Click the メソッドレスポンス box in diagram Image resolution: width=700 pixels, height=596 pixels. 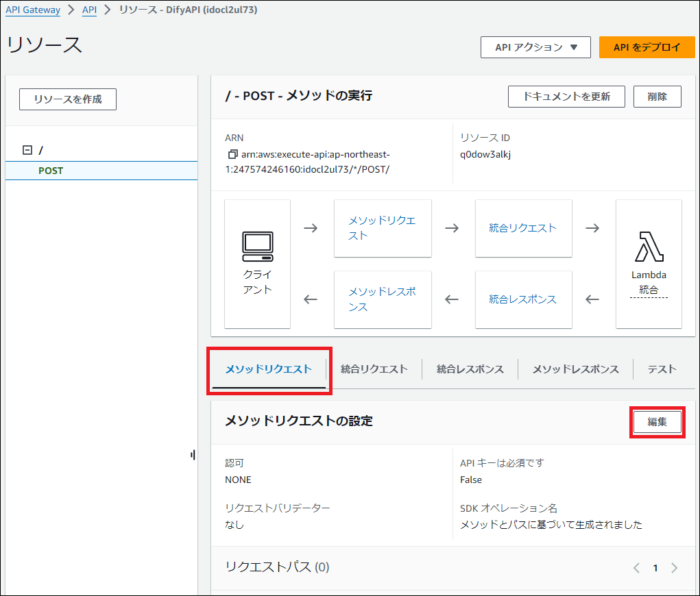pos(382,299)
